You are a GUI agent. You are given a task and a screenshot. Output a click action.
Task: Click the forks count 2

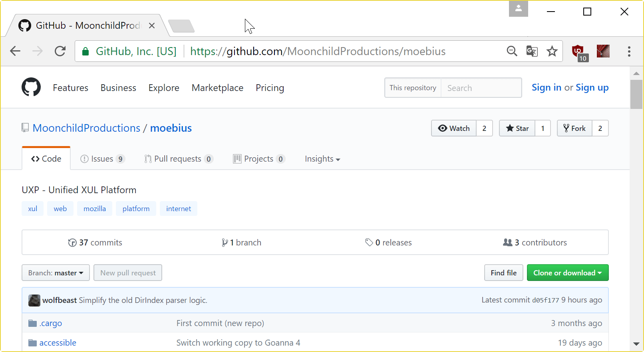[600, 128]
